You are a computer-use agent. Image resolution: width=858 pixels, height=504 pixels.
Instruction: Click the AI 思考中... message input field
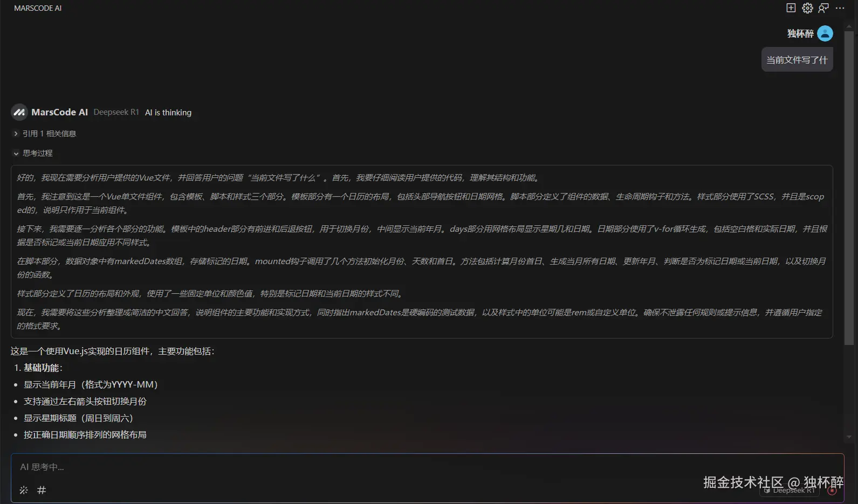click(427, 467)
